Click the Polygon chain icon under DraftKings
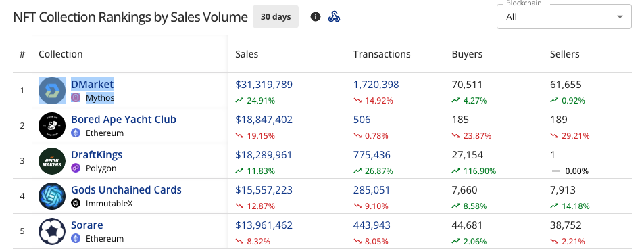This screenshot has height=249, width=644. pos(76,168)
